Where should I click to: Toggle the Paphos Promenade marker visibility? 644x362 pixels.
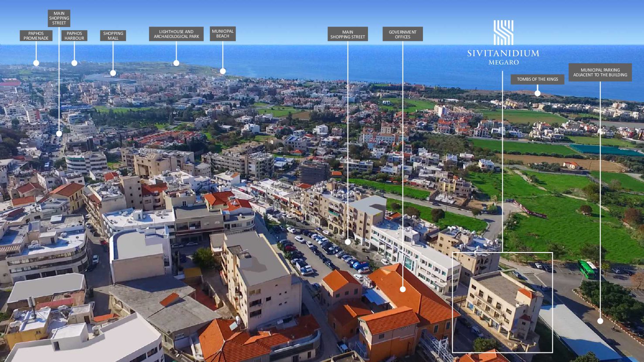click(x=36, y=63)
